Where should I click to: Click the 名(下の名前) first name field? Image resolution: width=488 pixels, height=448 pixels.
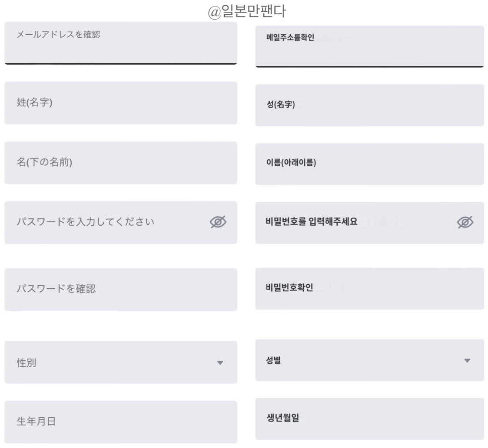(x=120, y=164)
